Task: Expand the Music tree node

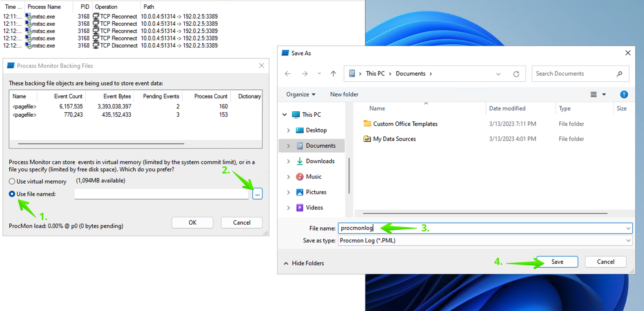Action: (x=289, y=177)
